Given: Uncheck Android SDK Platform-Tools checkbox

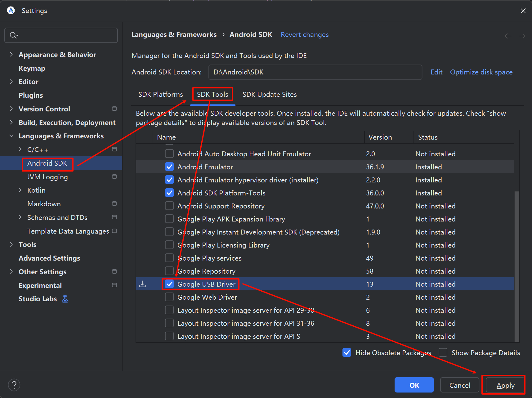Looking at the screenshot, I should pyautogui.click(x=169, y=193).
